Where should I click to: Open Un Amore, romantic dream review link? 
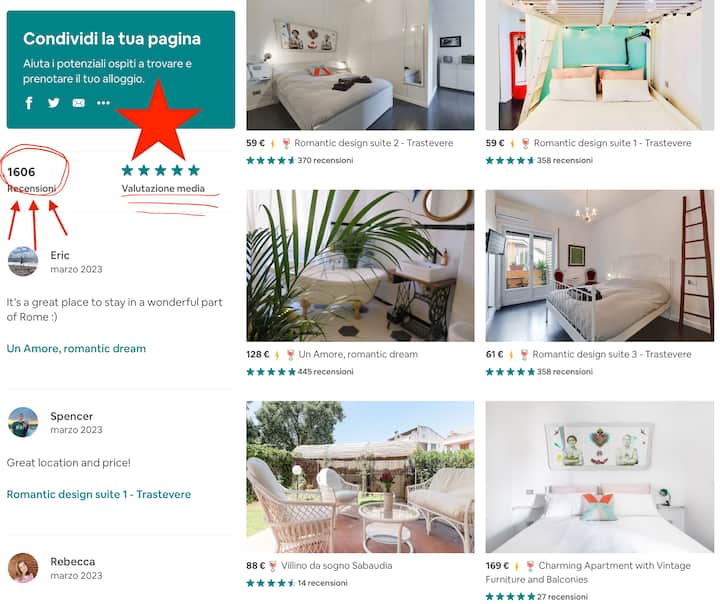pos(76,349)
